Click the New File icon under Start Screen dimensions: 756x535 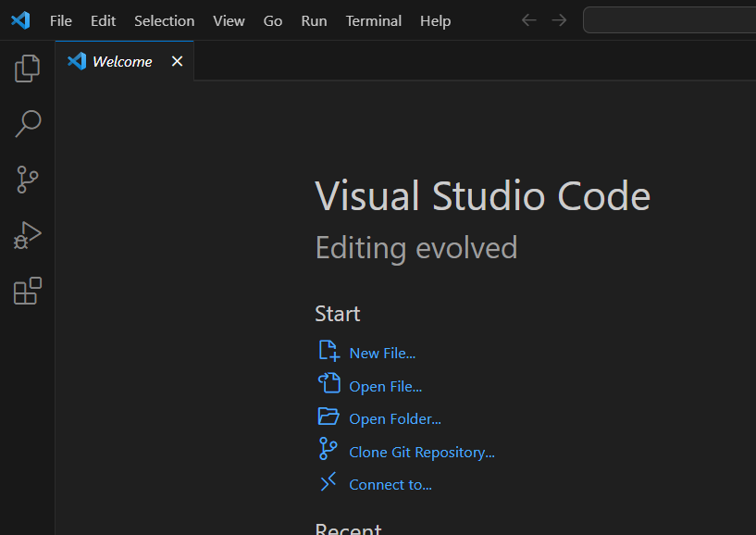click(329, 351)
